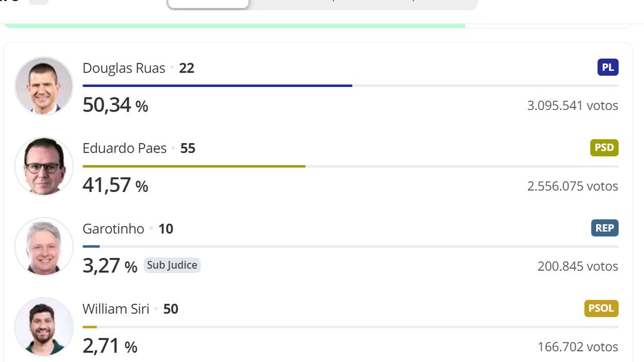644x362 pixels.
Task: Click the PL party badge
Action: point(608,67)
